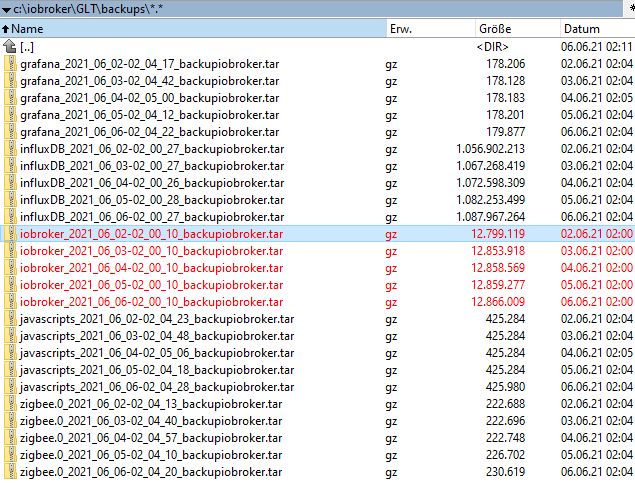Viewport: 635px width, 483px height.
Task: Select file name influxDB_2021_06_03-02_00_27_backupiobroker.tar
Action: point(152,166)
